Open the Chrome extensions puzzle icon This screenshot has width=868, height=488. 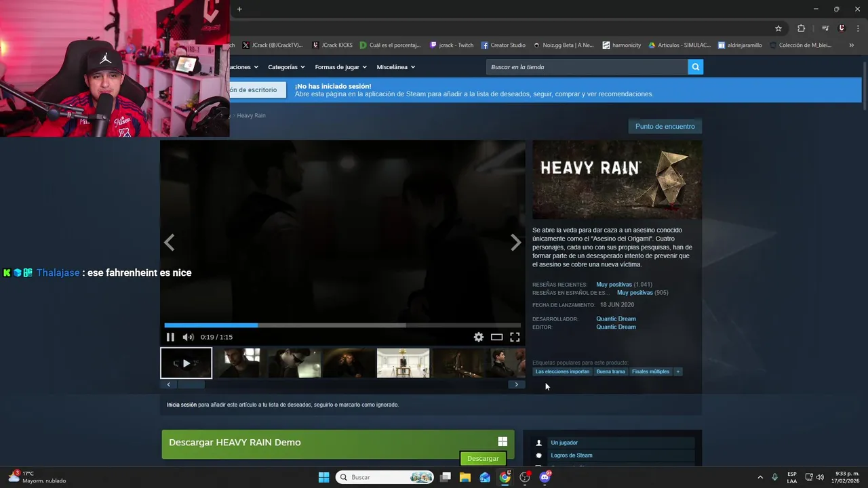click(801, 28)
